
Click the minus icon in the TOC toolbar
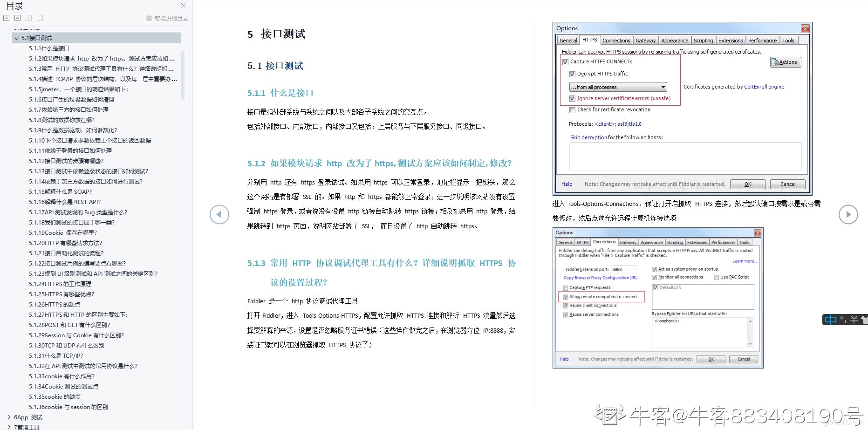click(x=40, y=18)
